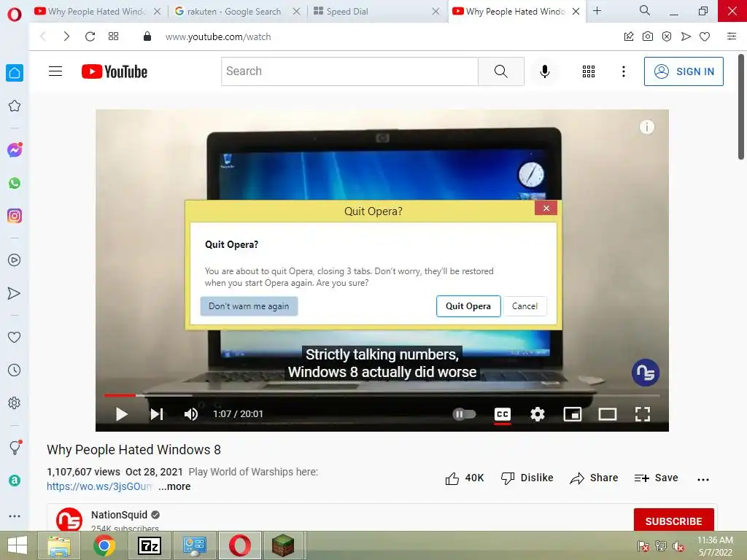Open My Flow in the sidebar
The width and height of the screenshot is (747, 560).
(15, 293)
